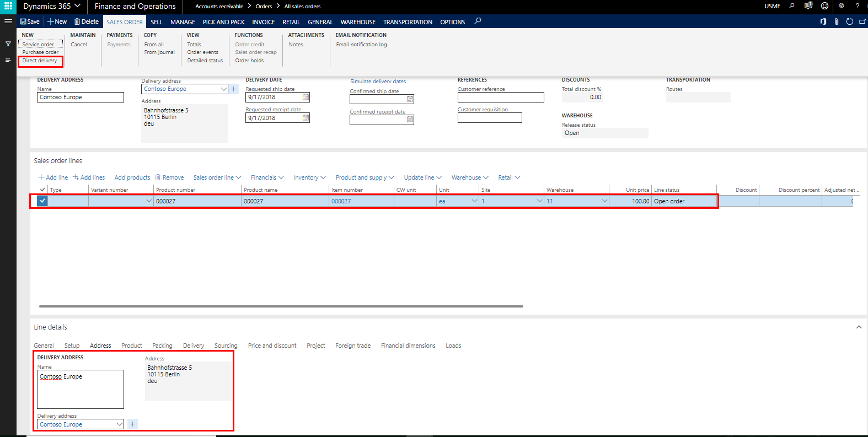The width and height of the screenshot is (868, 437).
Task: Toggle the checkbox for line 000027
Action: tap(42, 201)
